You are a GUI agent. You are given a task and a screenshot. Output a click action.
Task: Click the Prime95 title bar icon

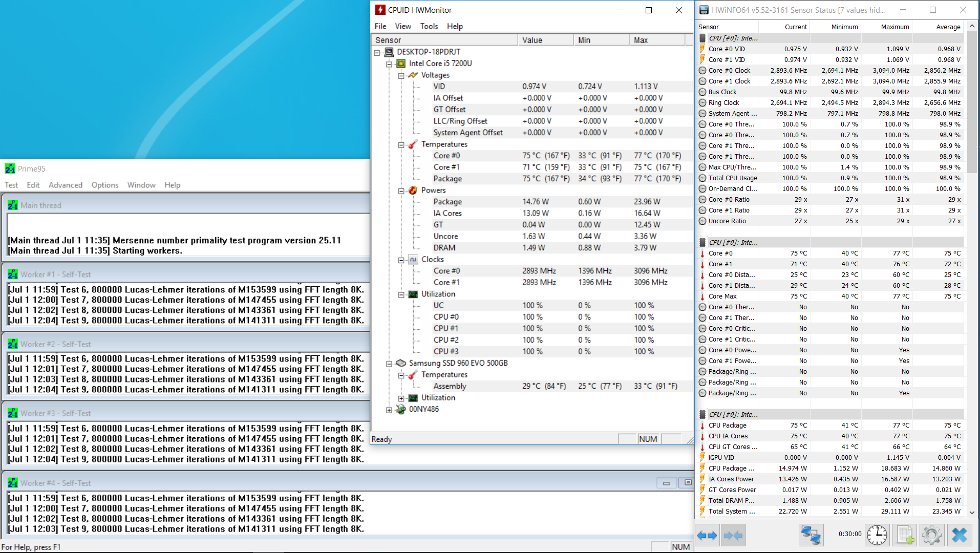[10, 169]
